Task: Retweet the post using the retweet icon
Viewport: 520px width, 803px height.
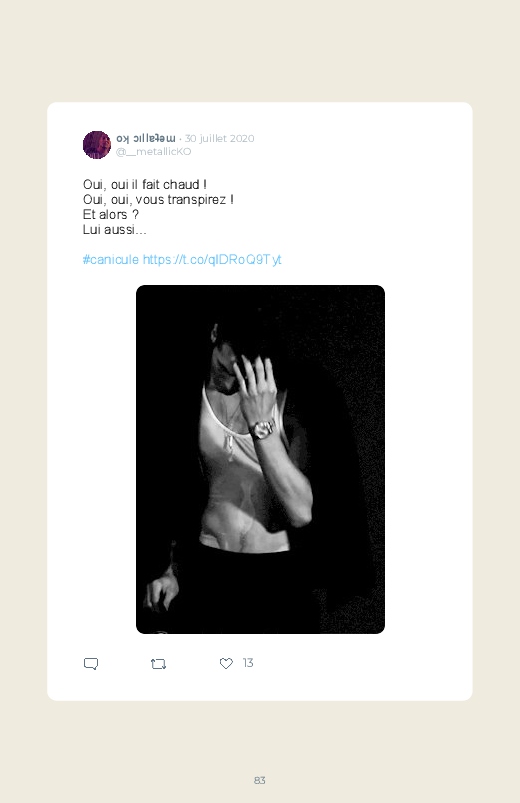Action: tap(158, 664)
